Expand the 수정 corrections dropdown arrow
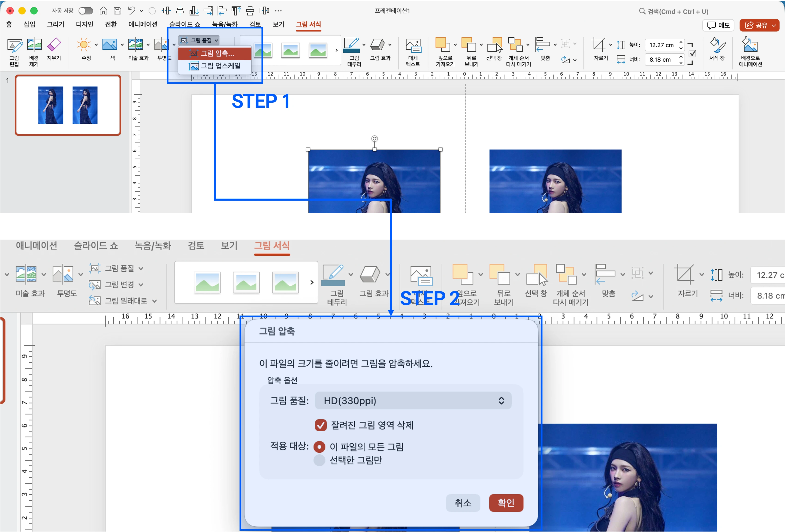This screenshot has width=785, height=532. point(96,45)
